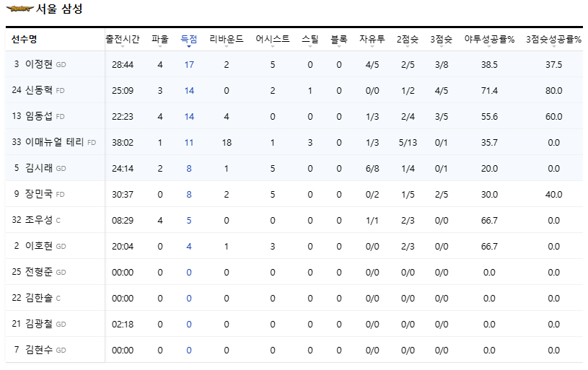588x370 pixels.
Task: Click field goal percentage 38.5
Action: pyautogui.click(x=489, y=64)
